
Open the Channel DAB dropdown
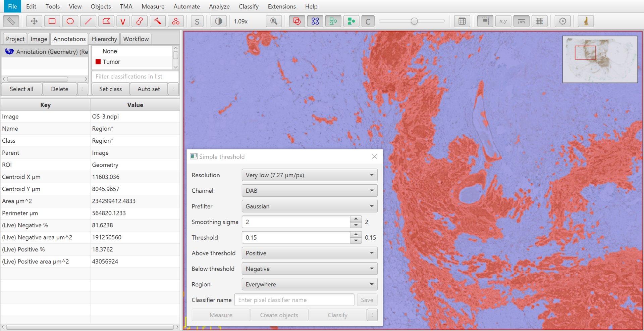[x=310, y=191]
